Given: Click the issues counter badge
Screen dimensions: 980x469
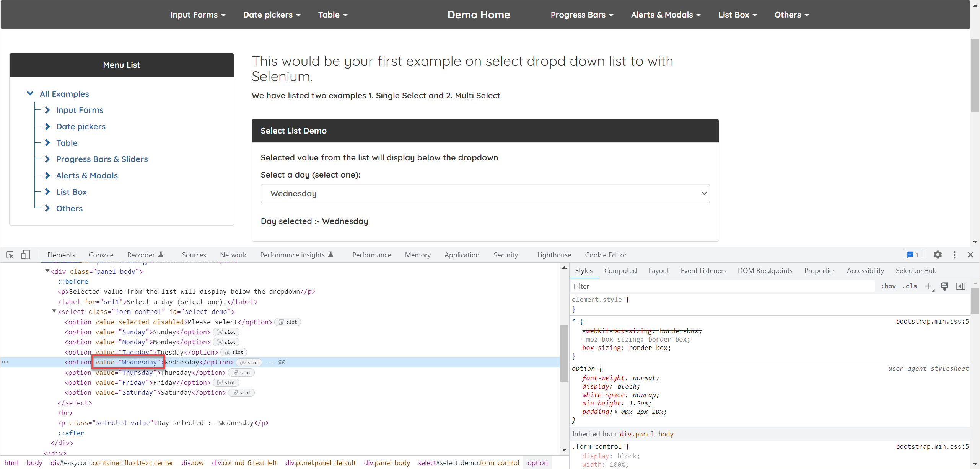Looking at the screenshot, I should [913, 255].
